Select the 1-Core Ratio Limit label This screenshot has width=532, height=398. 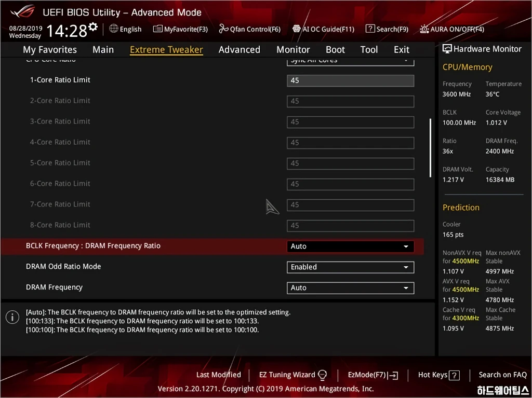click(60, 80)
